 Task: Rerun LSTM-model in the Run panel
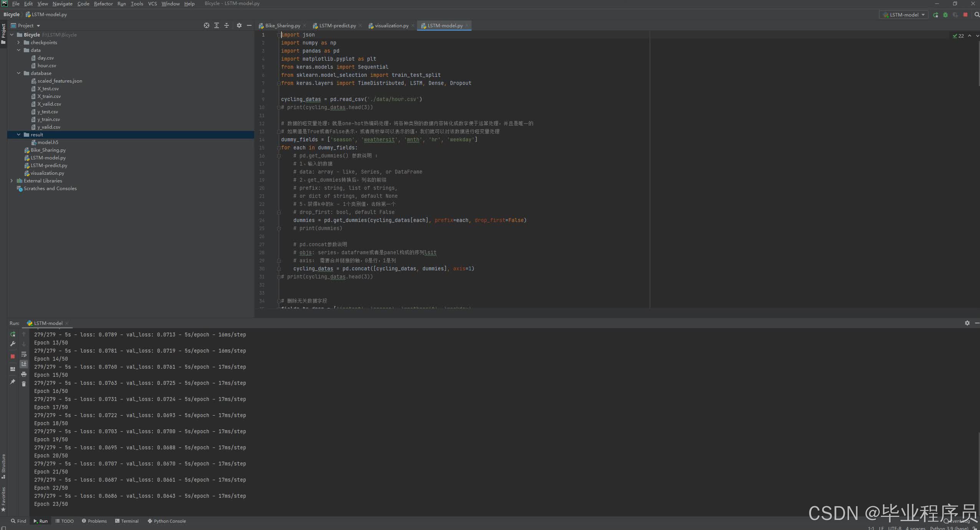[13, 334]
